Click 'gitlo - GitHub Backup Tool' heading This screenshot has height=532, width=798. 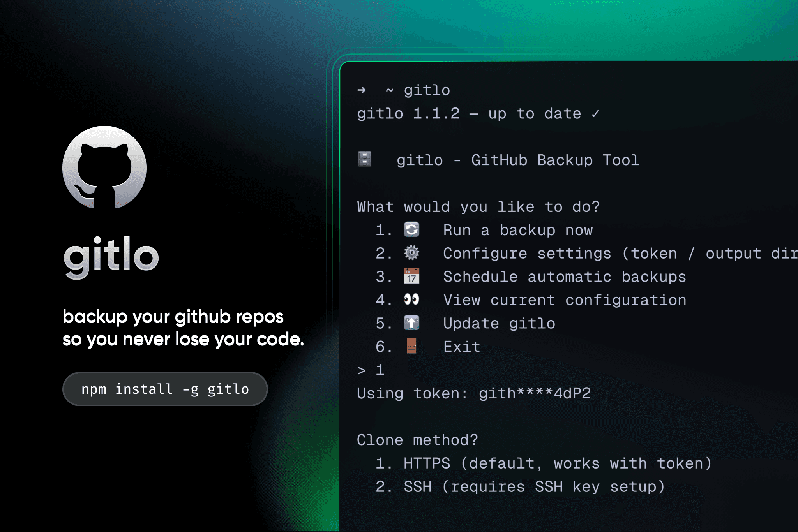[518, 160]
